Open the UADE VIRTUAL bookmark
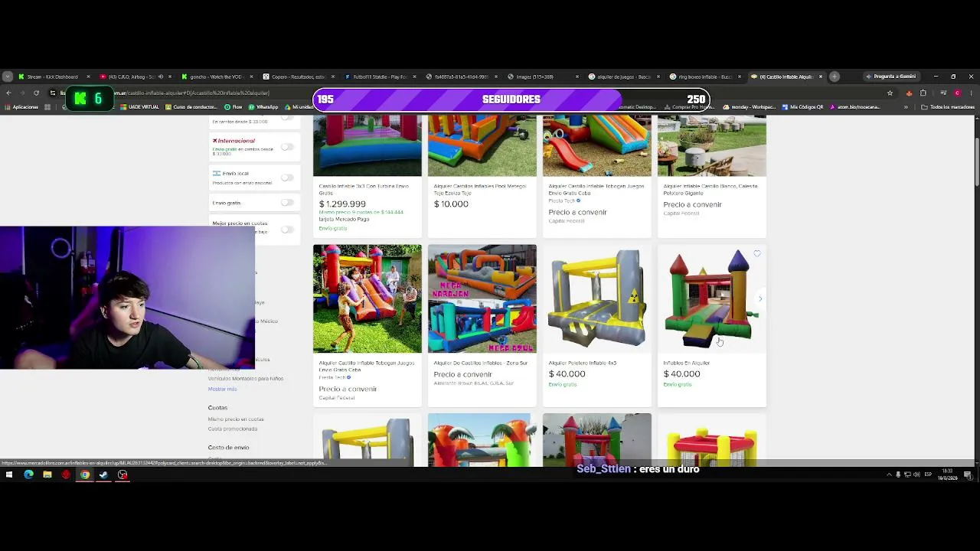The width and height of the screenshot is (980, 551). [x=140, y=107]
